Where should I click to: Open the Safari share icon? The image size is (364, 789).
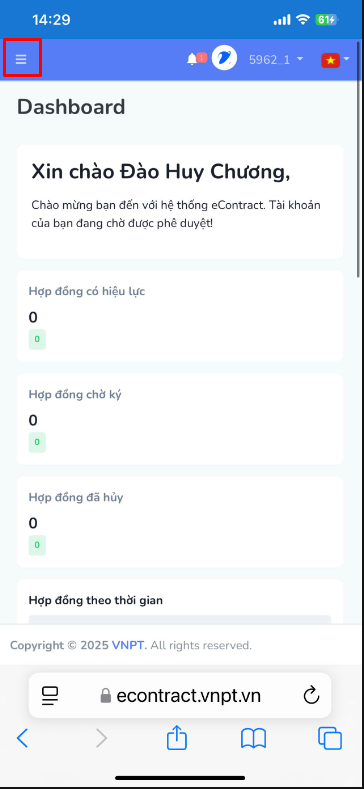[177, 738]
